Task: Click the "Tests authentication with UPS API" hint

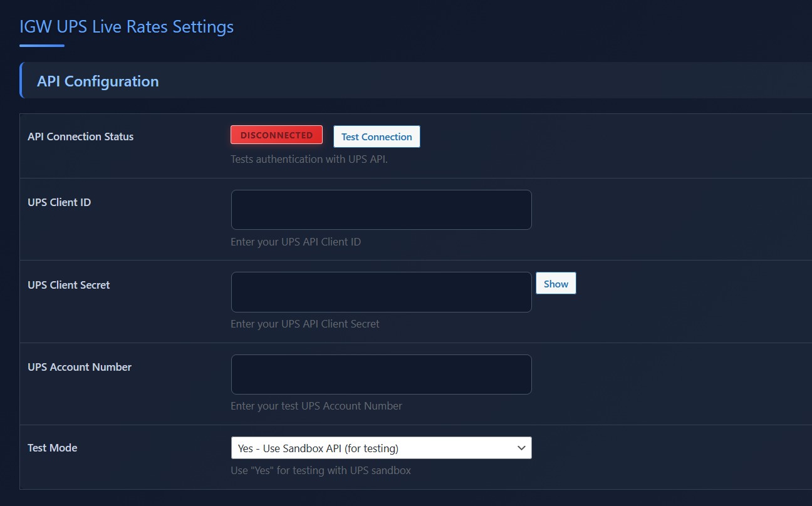Action: pos(309,159)
